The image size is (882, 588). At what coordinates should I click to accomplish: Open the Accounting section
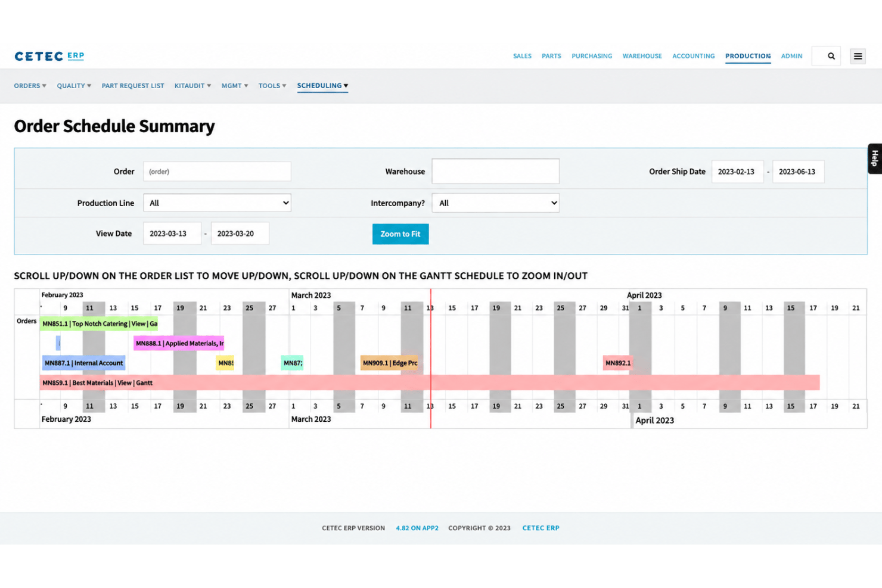694,56
